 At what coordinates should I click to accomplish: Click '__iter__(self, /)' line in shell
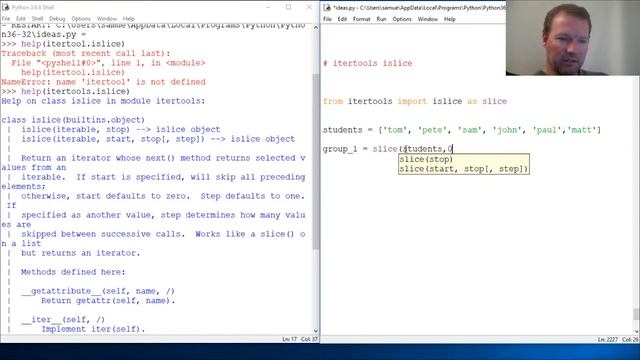63,320
